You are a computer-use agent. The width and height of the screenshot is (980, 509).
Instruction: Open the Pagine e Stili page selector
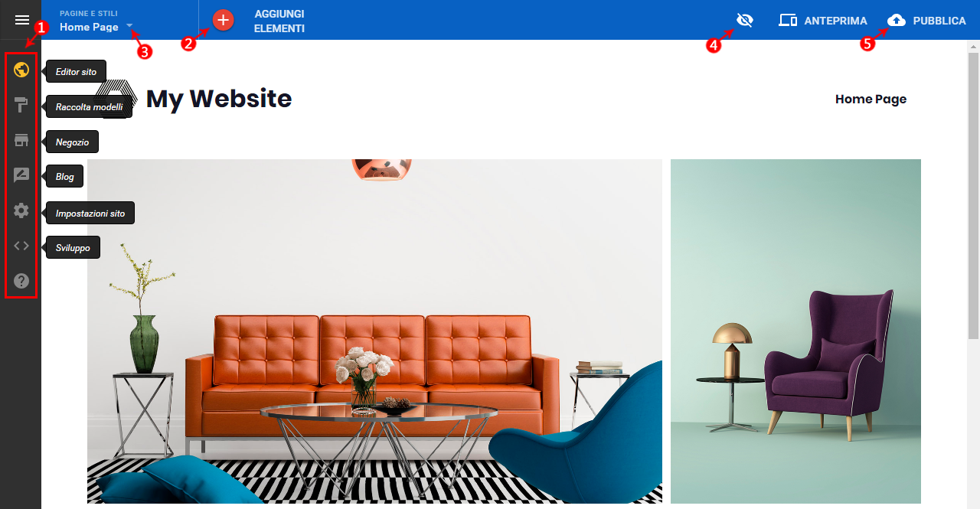(96, 21)
